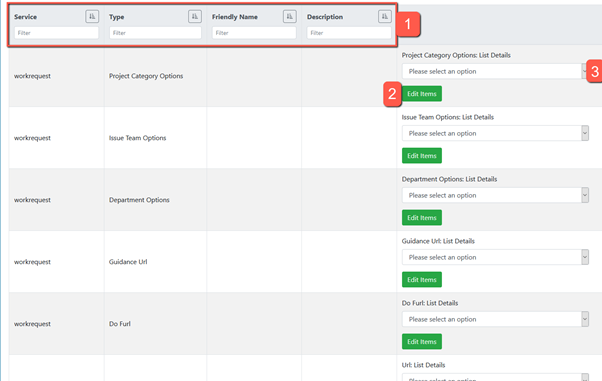Click 'workrequest' in the Issue Team row
The image size is (602, 381).
click(x=32, y=138)
